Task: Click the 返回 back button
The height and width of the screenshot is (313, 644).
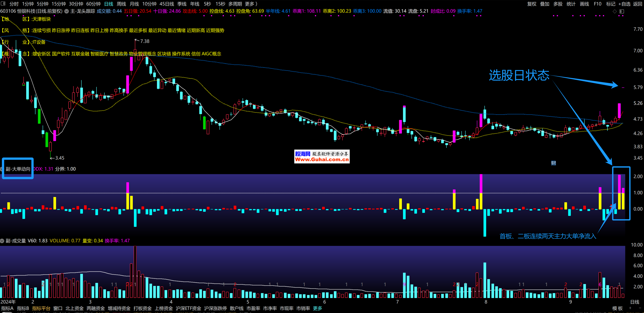Action: click(637, 4)
